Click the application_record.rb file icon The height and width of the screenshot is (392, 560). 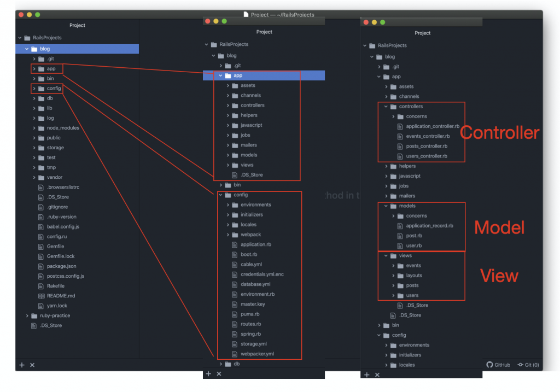(400, 226)
